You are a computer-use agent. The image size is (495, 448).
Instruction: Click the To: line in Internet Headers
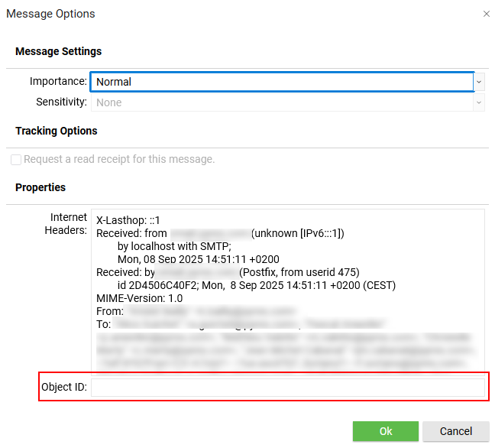[x=105, y=324]
